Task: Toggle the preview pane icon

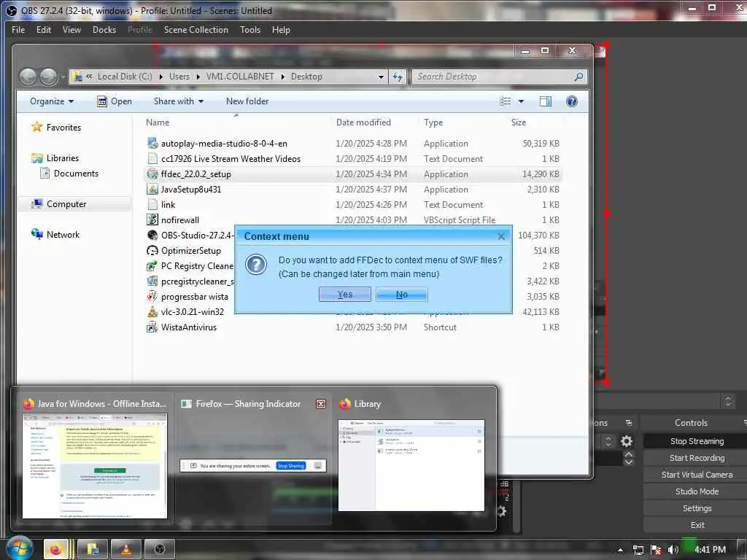Action: (x=545, y=101)
